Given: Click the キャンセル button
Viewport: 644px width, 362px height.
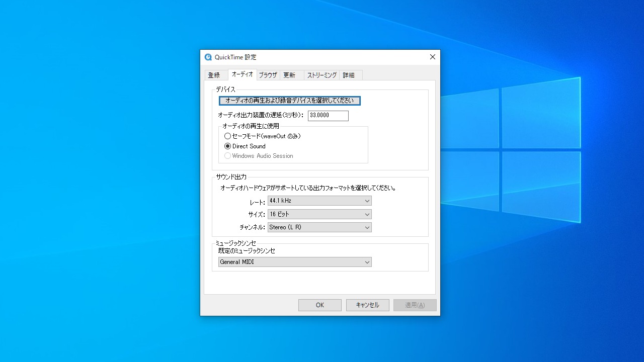Looking at the screenshot, I should (x=368, y=305).
